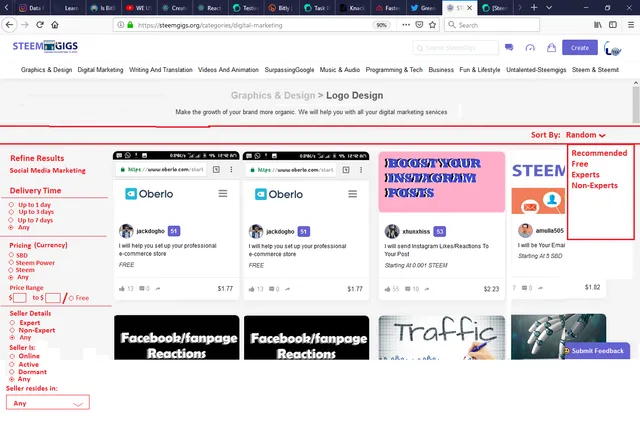The image size is (640, 426).
Task: Open the Fun & Lifestyle category
Action: coord(480,70)
